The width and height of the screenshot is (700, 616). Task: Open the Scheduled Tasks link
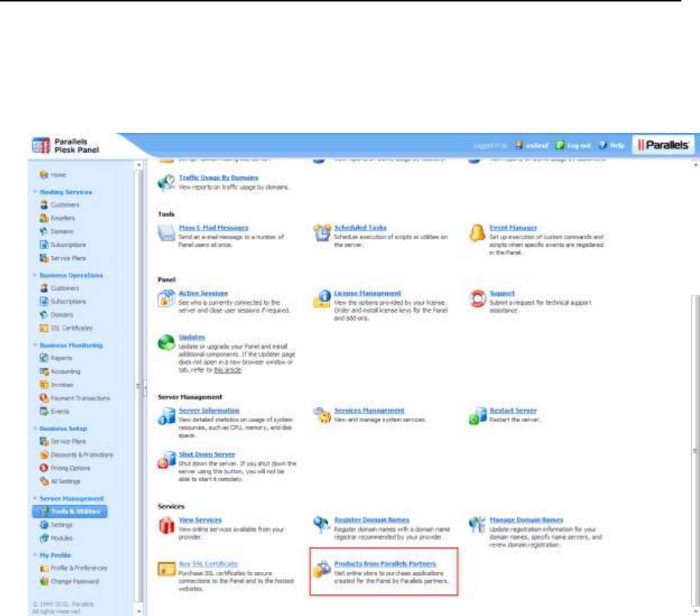point(360,227)
